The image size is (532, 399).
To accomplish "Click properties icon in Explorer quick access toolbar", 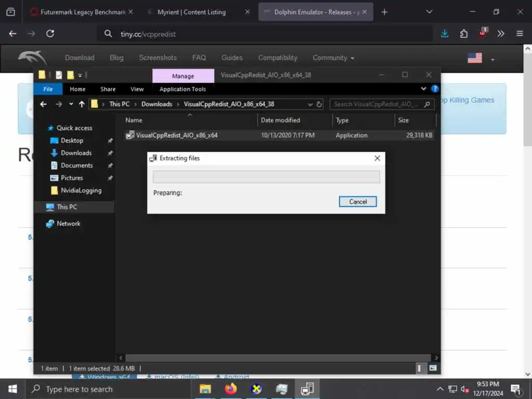I will [59, 75].
